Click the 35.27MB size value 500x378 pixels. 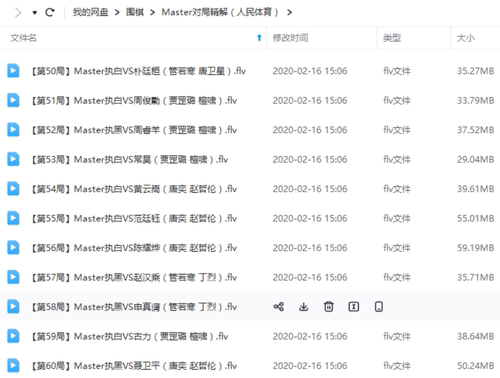[475, 71]
